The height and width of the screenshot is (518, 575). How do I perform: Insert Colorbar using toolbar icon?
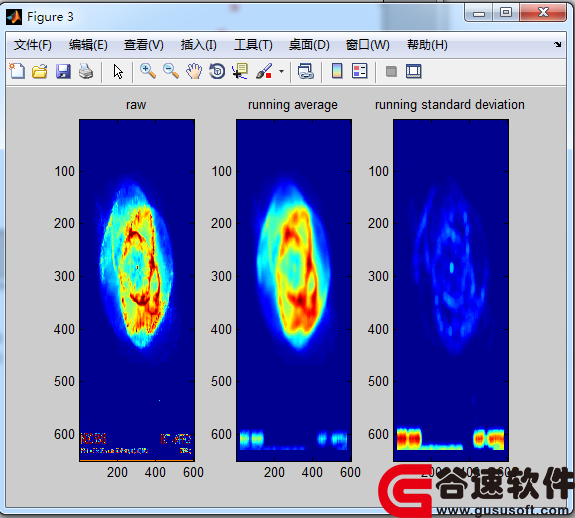[x=337, y=71]
